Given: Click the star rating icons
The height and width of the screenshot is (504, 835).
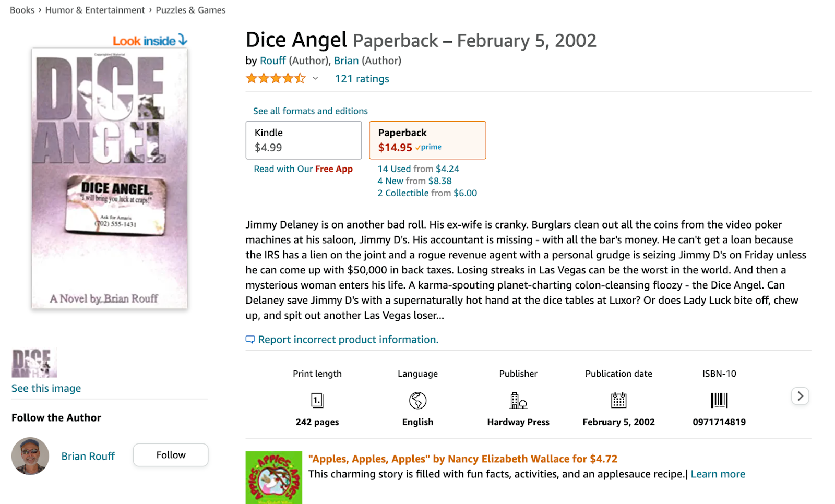Looking at the screenshot, I should click(x=276, y=79).
